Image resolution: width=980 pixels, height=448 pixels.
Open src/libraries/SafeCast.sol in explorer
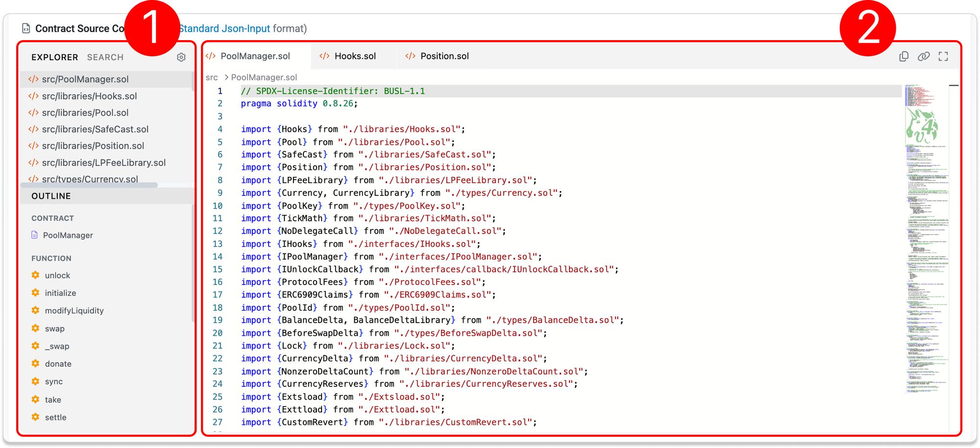(x=95, y=129)
